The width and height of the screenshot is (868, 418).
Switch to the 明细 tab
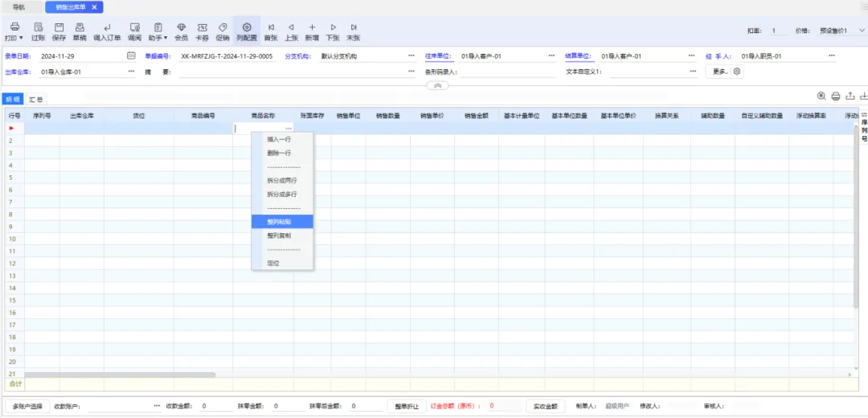coord(13,99)
